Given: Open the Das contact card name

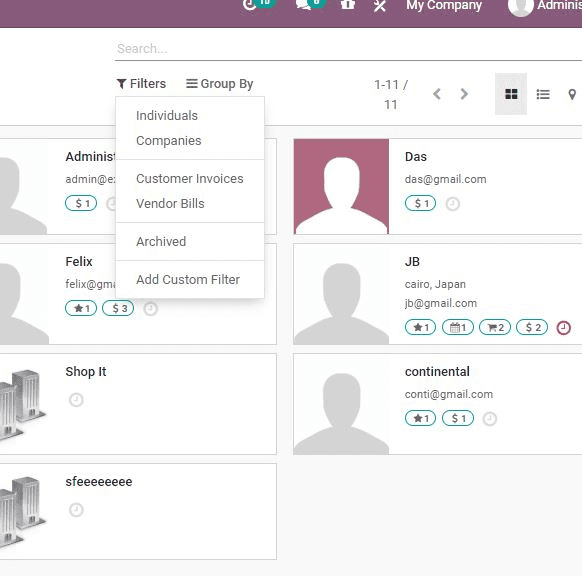Looking at the screenshot, I should click(x=416, y=157).
